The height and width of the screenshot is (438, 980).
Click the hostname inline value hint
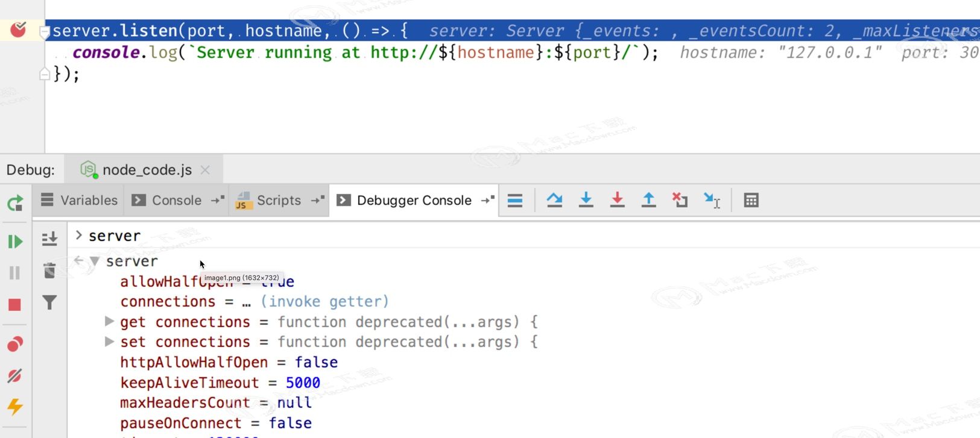[x=781, y=52]
